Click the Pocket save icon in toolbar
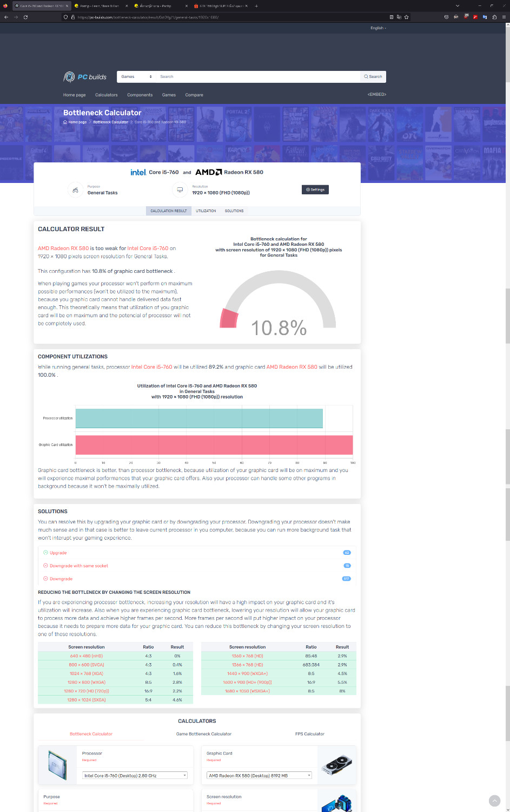 coord(446,17)
